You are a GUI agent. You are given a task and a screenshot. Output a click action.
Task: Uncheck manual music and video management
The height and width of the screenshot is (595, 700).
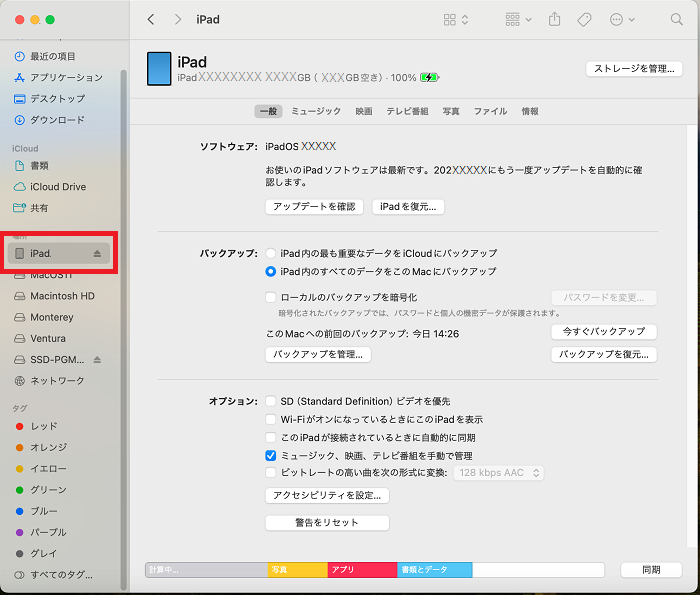click(271, 456)
